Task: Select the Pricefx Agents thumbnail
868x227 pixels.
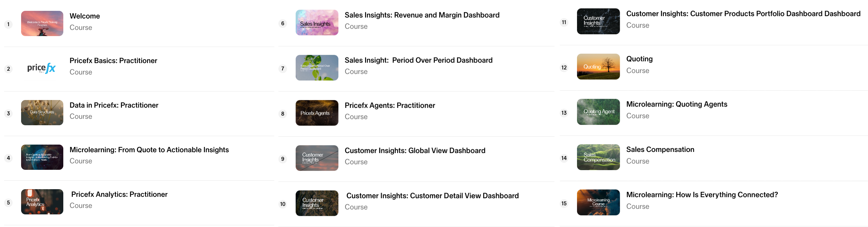Action: click(317, 113)
